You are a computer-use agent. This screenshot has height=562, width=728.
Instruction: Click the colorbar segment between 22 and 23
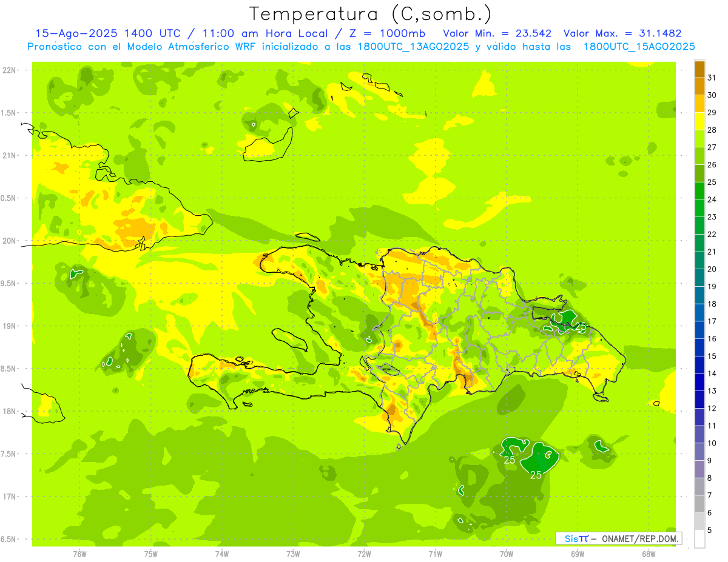click(x=699, y=226)
